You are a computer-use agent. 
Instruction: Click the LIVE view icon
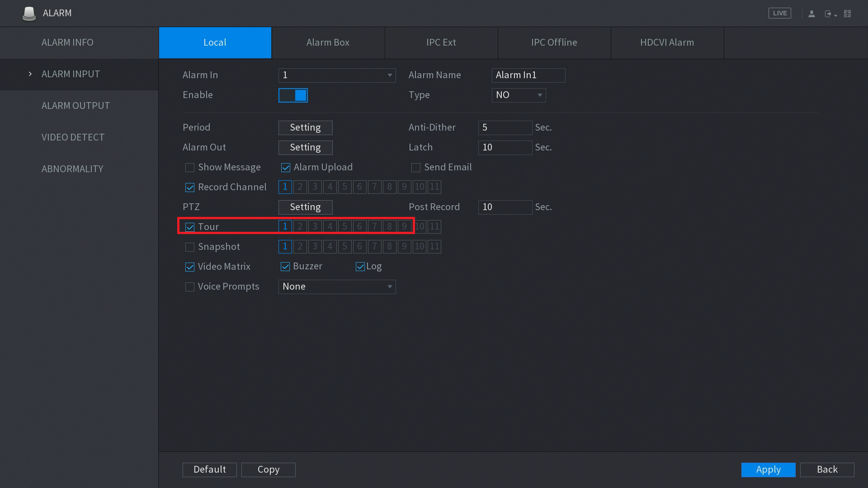pos(779,13)
